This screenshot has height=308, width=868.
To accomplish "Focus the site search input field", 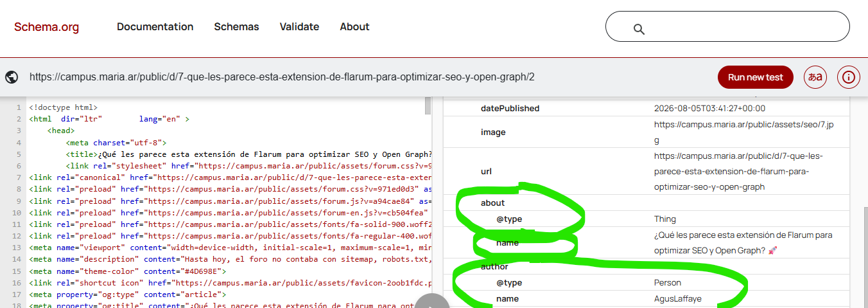I will pos(727,26).
